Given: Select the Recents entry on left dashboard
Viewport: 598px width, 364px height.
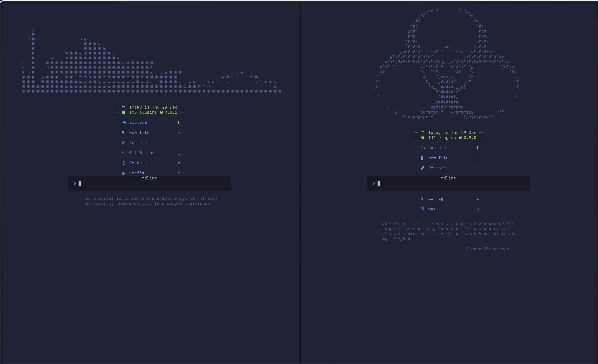Looking at the screenshot, I should click(x=138, y=163).
